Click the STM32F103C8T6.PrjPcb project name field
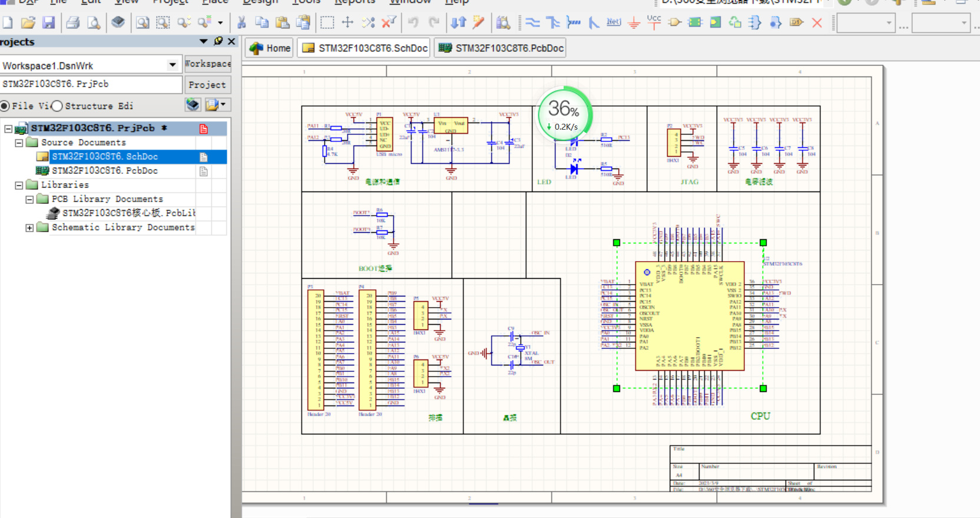This screenshot has width=980, height=518. (91, 84)
